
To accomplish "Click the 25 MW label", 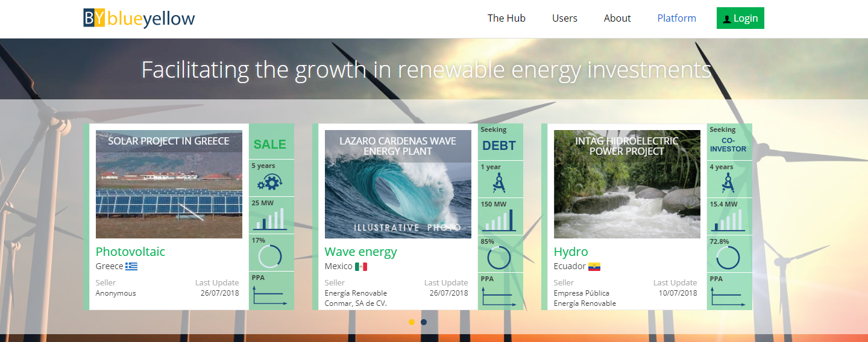I will pyautogui.click(x=263, y=203).
